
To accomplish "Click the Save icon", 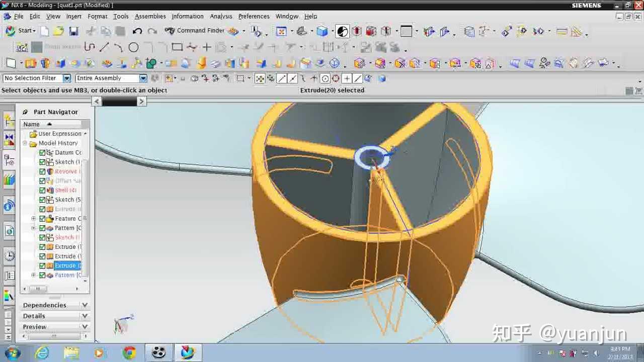I will [x=73, y=31].
